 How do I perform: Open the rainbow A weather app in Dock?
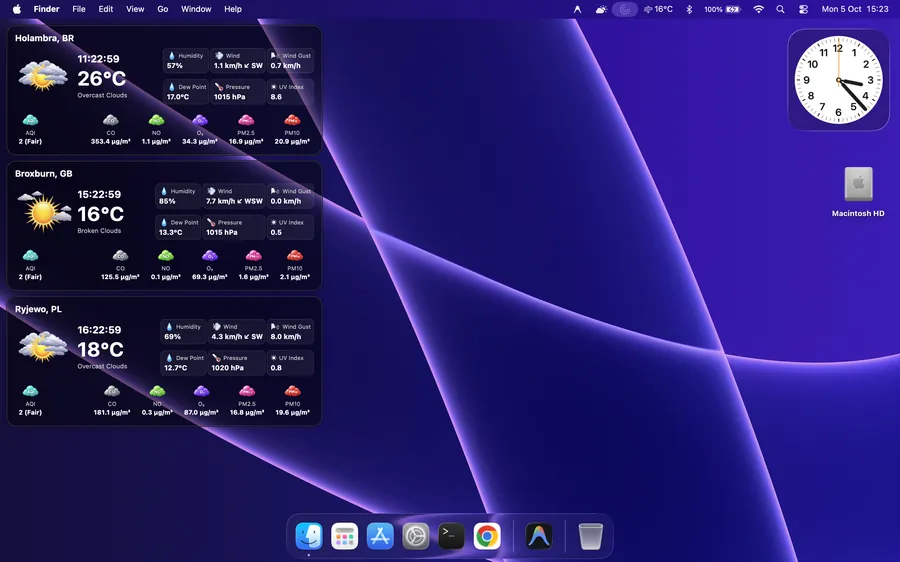[x=539, y=536]
